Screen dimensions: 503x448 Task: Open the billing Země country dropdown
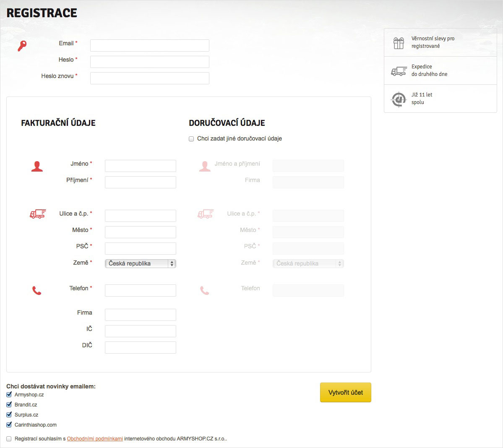tap(141, 263)
